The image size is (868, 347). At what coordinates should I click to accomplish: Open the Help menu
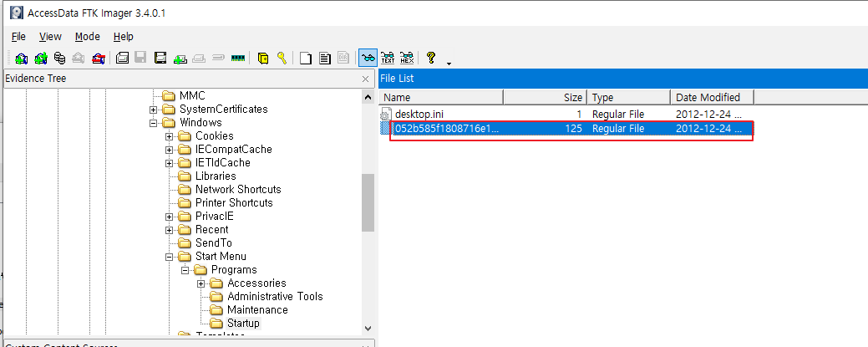click(124, 37)
